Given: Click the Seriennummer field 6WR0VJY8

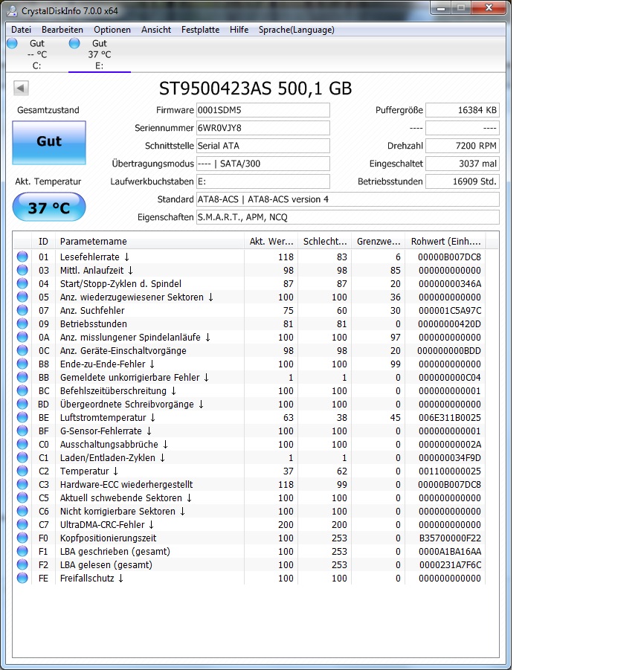Looking at the screenshot, I should [263, 128].
